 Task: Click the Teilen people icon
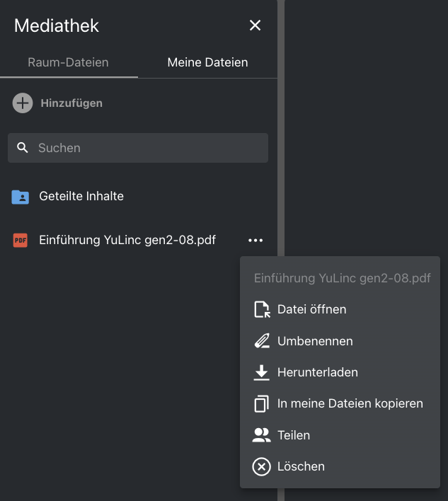pos(262,435)
